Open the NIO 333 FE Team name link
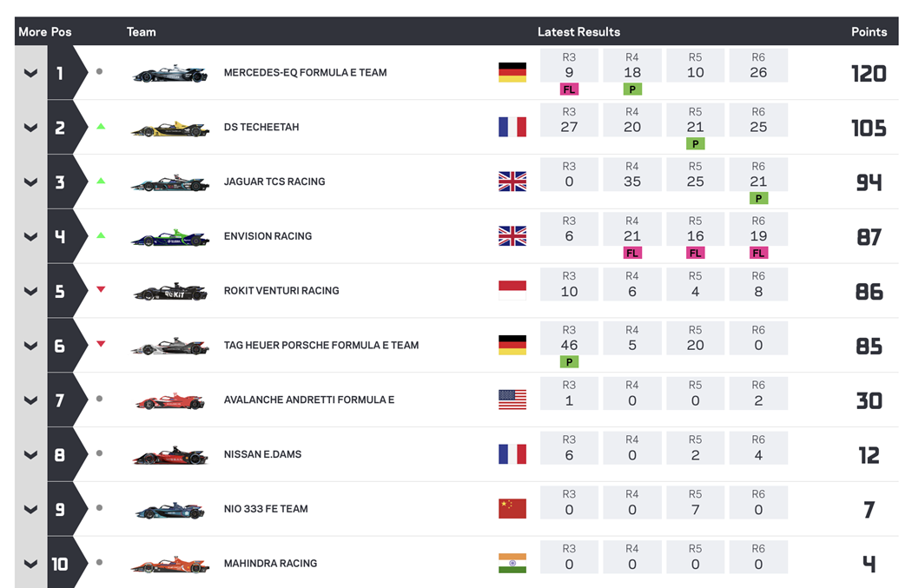This screenshot has width=912, height=588. pos(266,509)
